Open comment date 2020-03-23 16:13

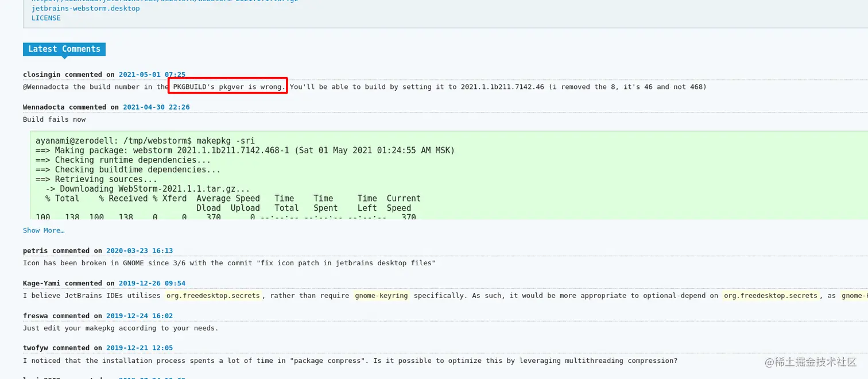(139, 251)
